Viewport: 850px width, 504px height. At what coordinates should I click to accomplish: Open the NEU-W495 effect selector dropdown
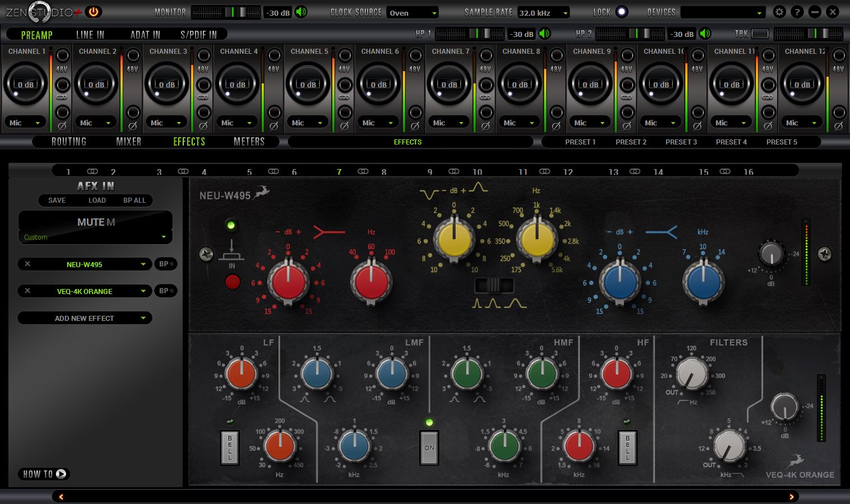(85, 264)
